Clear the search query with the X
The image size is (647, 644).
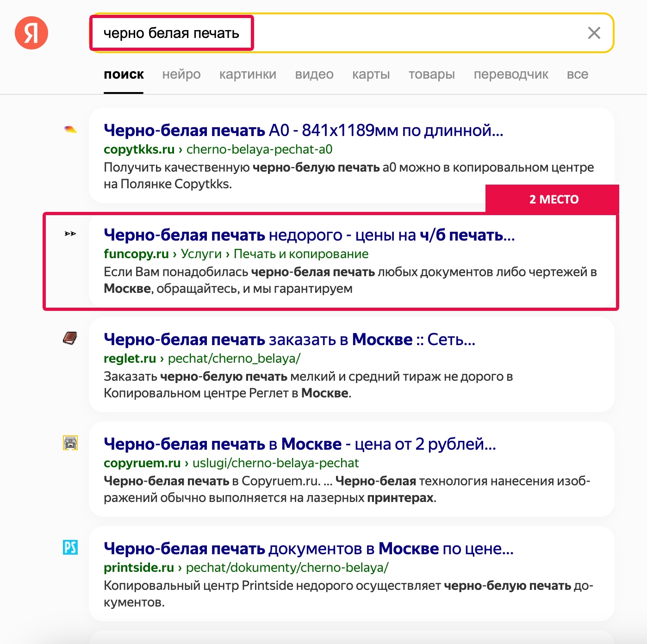[594, 33]
